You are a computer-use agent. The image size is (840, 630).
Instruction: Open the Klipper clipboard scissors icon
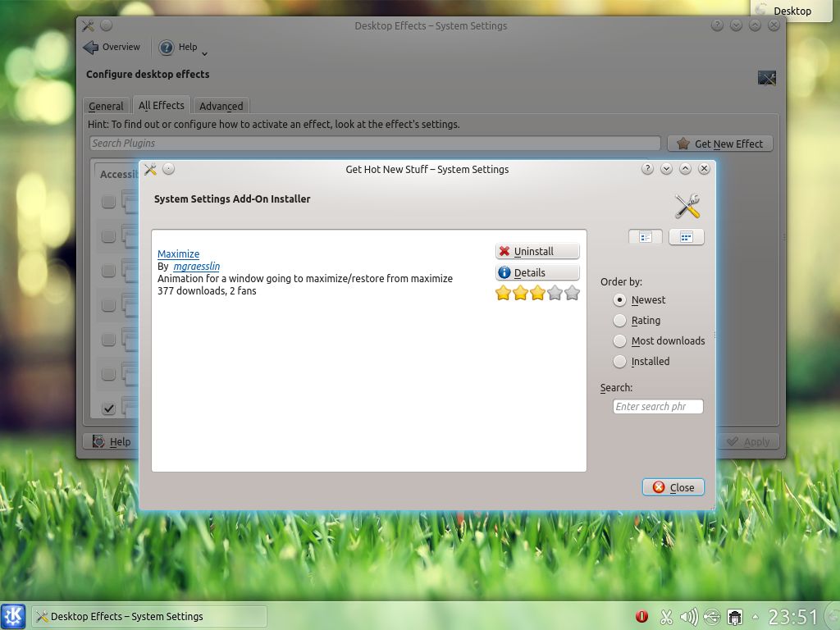click(x=666, y=617)
